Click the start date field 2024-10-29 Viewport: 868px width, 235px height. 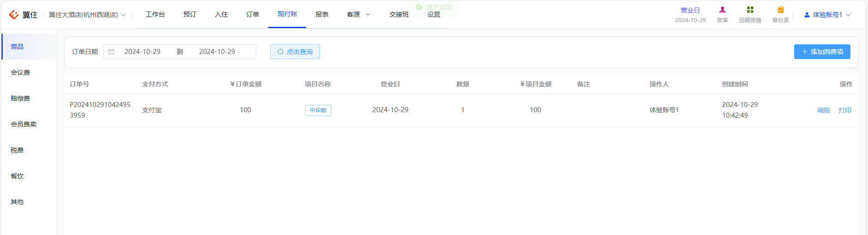pyautogui.click(x=143, y=52)
